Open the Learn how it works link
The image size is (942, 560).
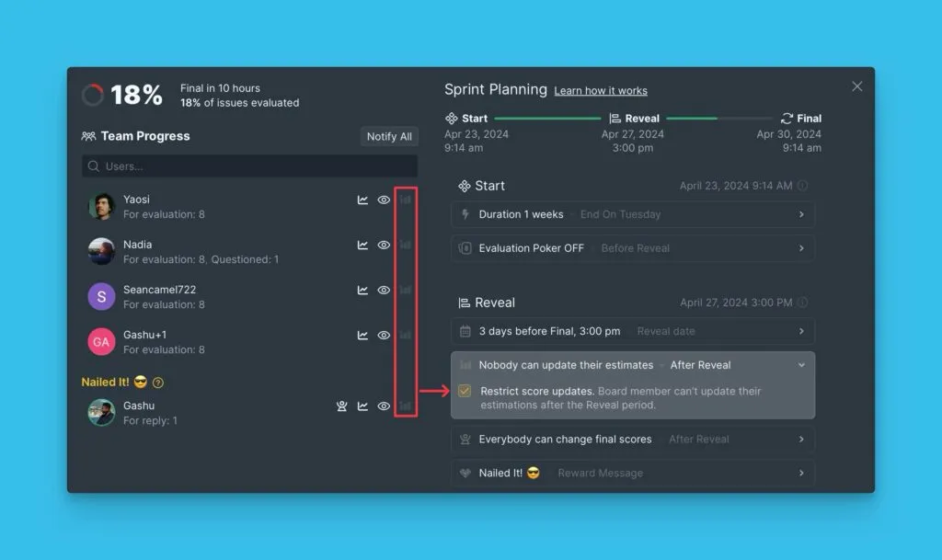point(600,90)
